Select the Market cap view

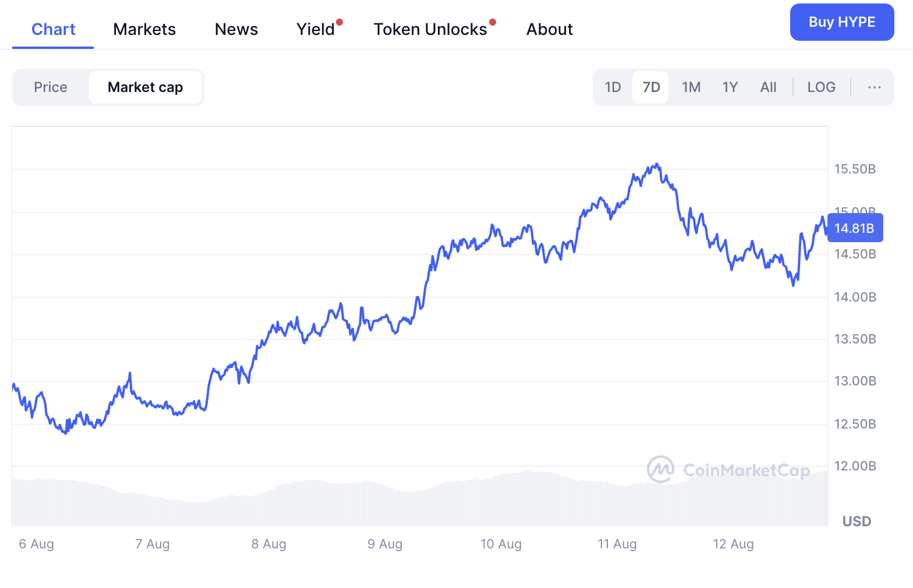pyautogui.click(x=145, y=87)
